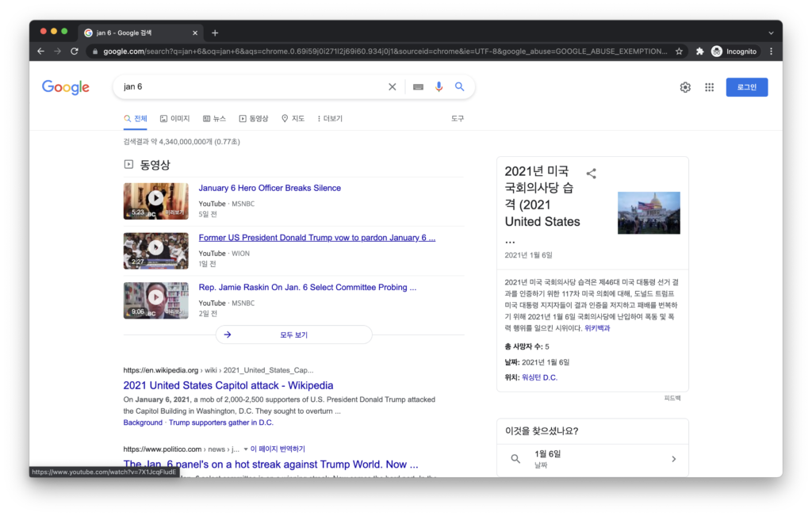This screenshot has height=516, width=812.
Task: Open Chrome extensions puzzle icon
Action: 699,52
